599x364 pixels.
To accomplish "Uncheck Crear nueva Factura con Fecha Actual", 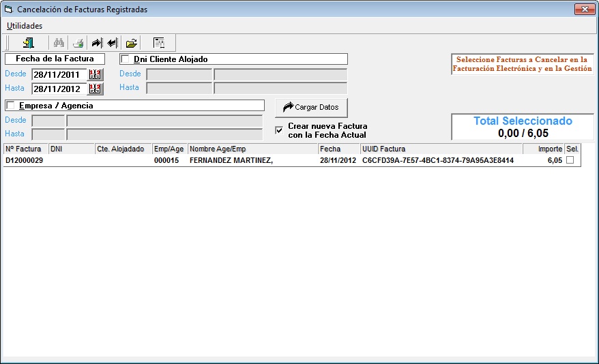I will point(279,130).
